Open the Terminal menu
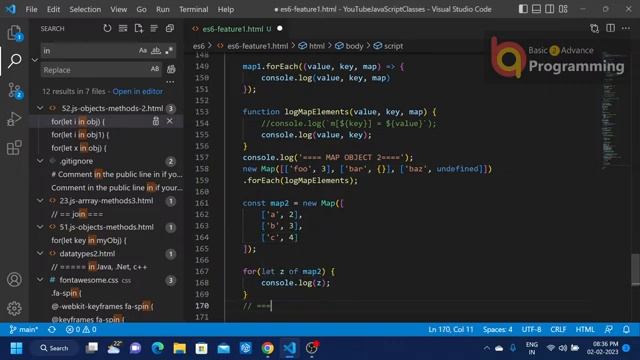This screenshot has width=640, height=360. (x=193, y=9)
